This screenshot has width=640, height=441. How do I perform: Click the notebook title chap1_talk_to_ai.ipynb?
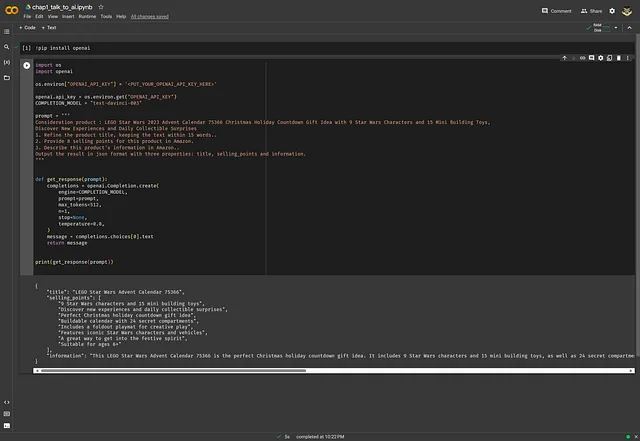(x=62, y=7)
